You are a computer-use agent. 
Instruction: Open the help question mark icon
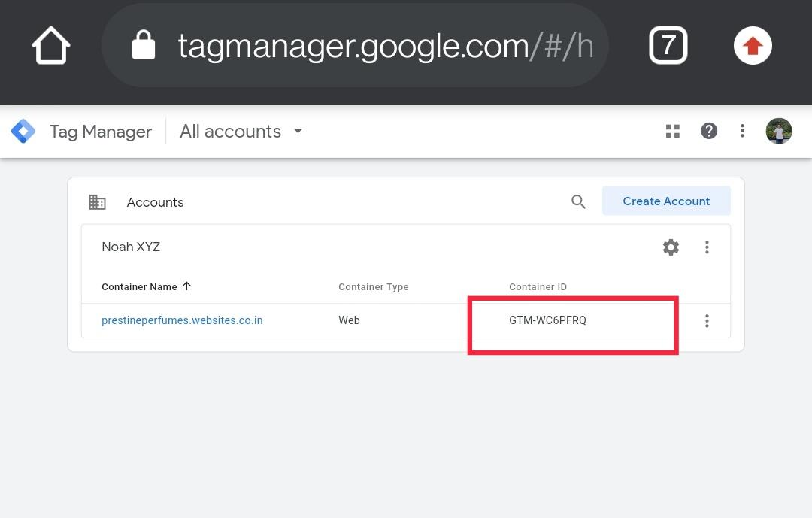pos(709,131)
